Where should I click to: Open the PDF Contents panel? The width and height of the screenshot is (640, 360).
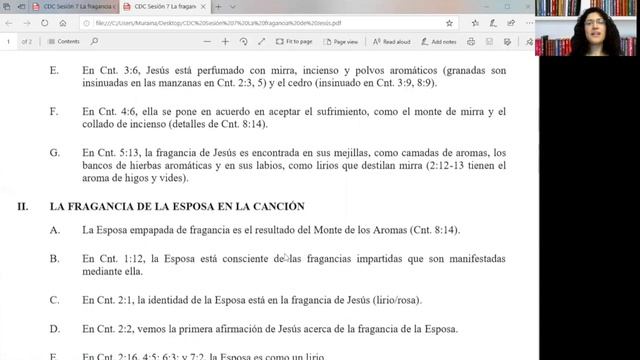[x=64, y=42]
